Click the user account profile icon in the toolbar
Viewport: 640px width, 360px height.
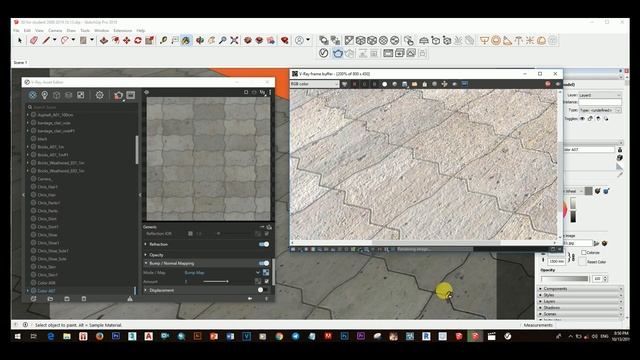[300, 40]
